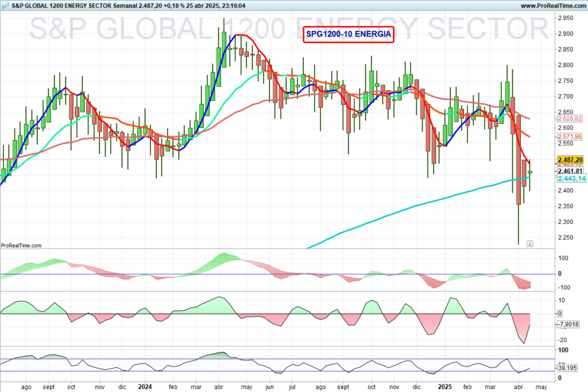This screenshot has width=588, height=392.
Task: Click the 2024 year label on time axis
Action: click(145, 387)
